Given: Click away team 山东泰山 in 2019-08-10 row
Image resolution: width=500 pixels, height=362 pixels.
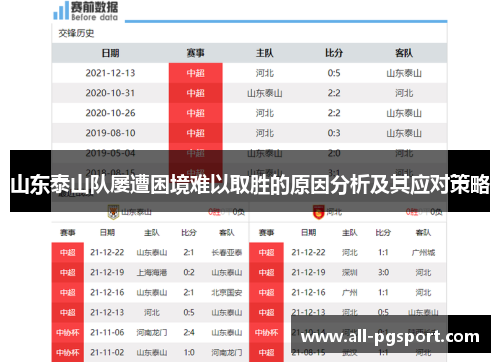Looking at the screenshot, I should click(x=404, y=133).
